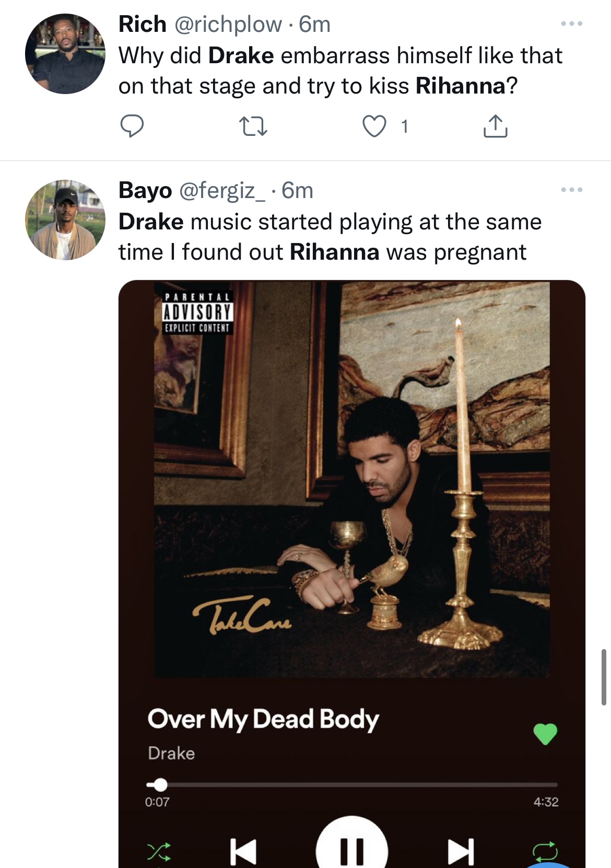Share Rich's tweet via share icon
This screenshot has height=868, width=611.
[495, 126]
